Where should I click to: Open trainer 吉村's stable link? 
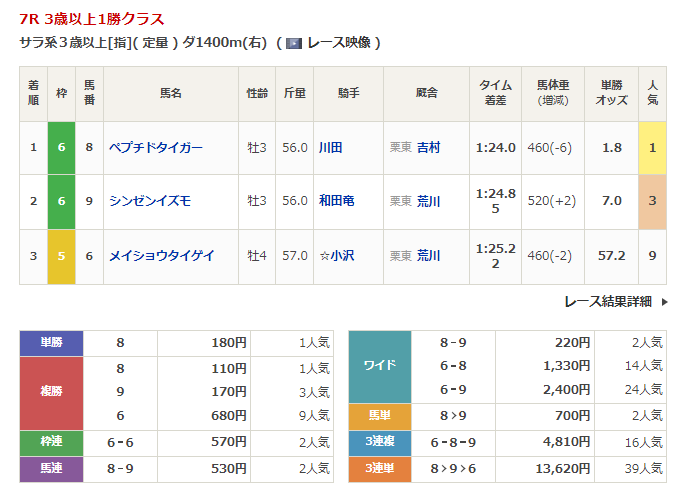coord(428,147)
